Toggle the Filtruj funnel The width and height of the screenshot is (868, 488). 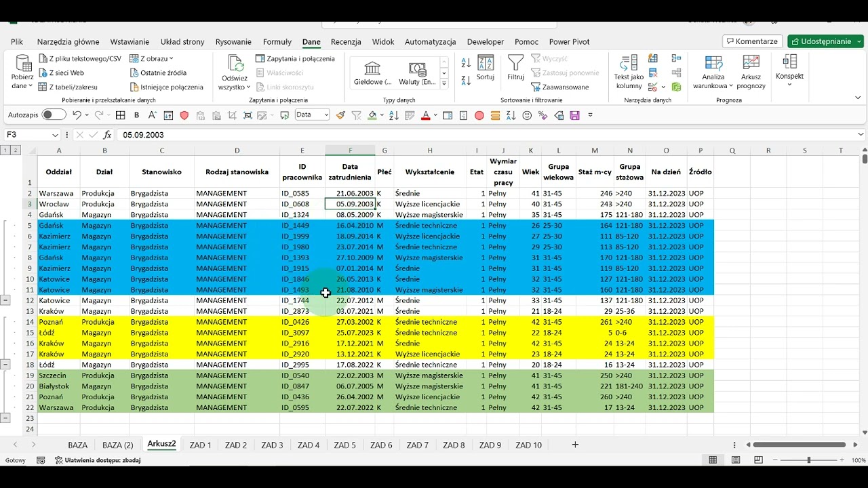click(x=515, y=68)
